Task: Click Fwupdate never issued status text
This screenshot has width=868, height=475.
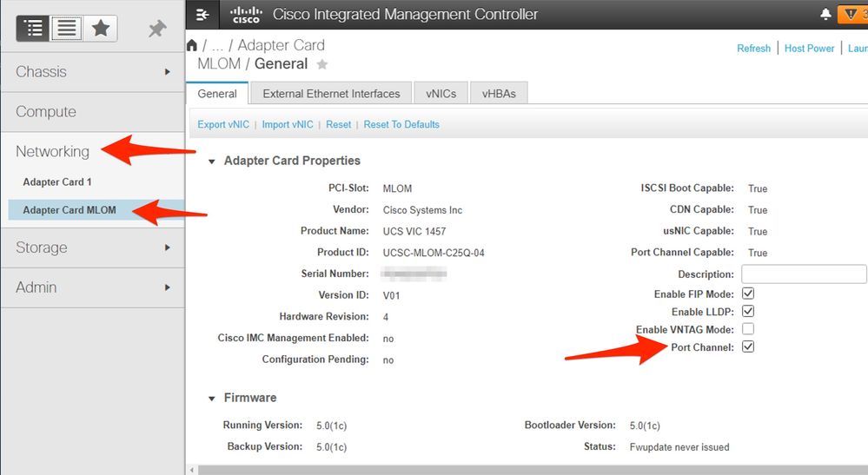Action: click(679, 447)
